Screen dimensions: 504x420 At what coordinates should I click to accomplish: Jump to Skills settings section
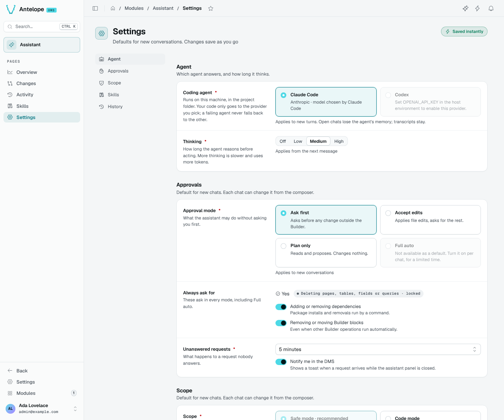coord(130,95)
